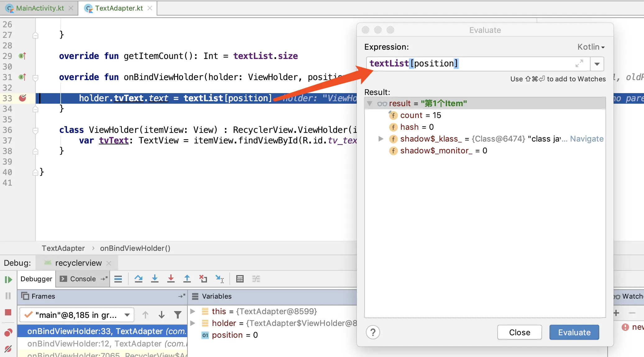Select frame onBindViewHolder:12
The height and width of the screenshot is (357, 644).
point(102,344)
